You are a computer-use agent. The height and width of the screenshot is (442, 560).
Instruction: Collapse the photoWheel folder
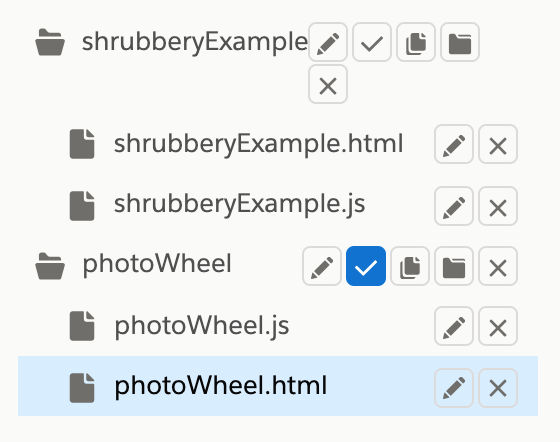click(50, 266)
